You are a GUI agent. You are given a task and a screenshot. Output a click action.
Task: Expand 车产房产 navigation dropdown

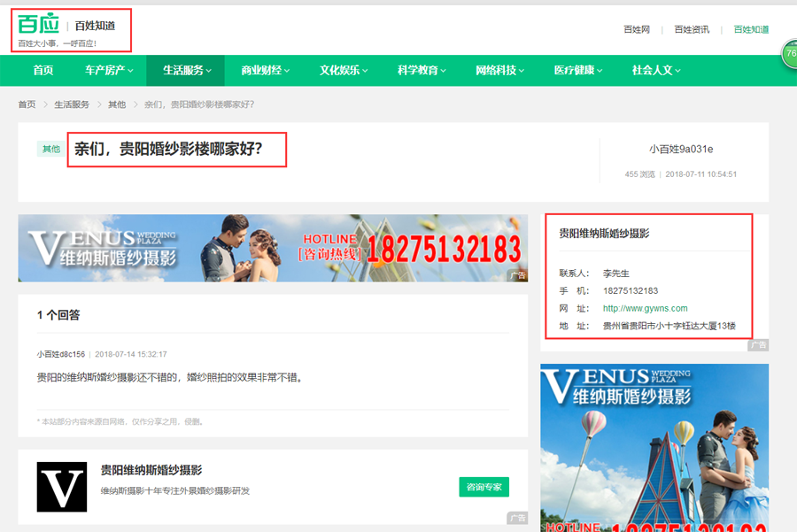(x=109, y=70)
